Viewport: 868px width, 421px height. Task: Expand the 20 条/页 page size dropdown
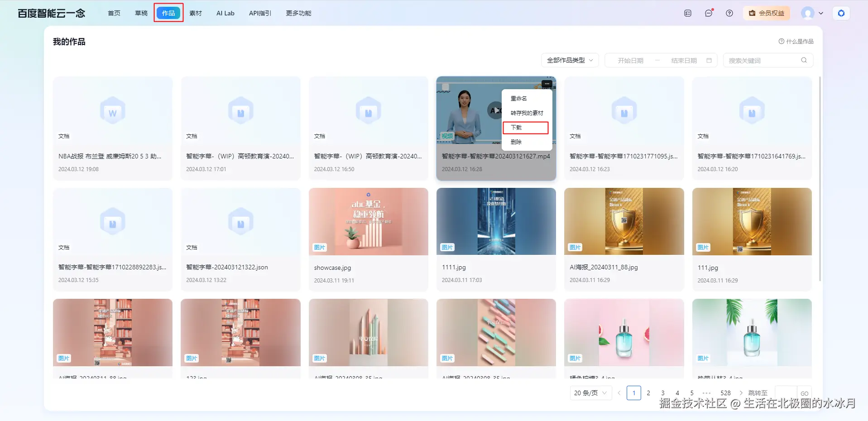590,393
